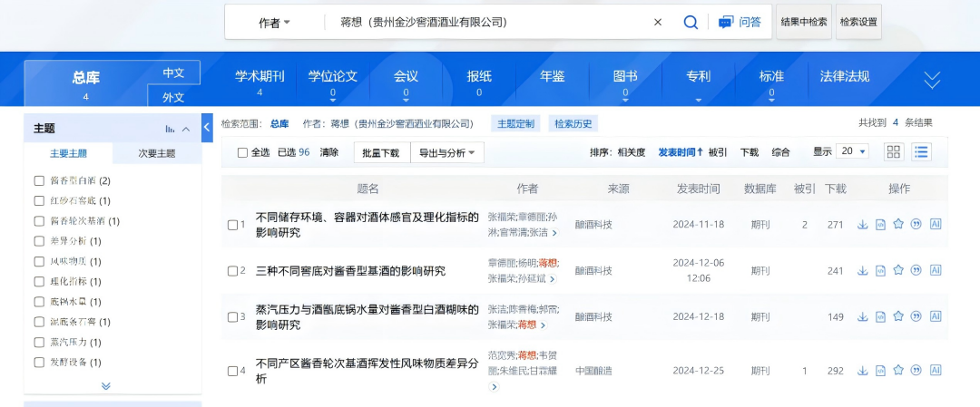The height and width of the screenshot is (407, 980).
Task: Check the 差异分析 topic filter
Action: click(39, 241)
